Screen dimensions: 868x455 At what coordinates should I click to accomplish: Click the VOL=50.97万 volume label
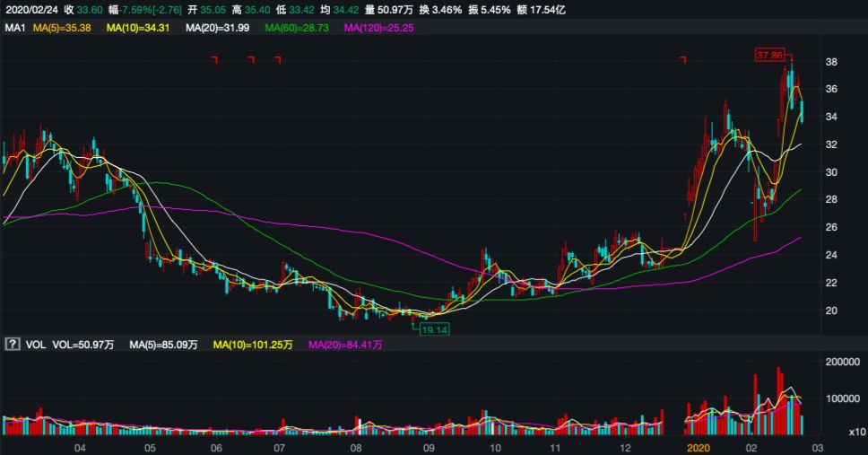tap(83, 345)
